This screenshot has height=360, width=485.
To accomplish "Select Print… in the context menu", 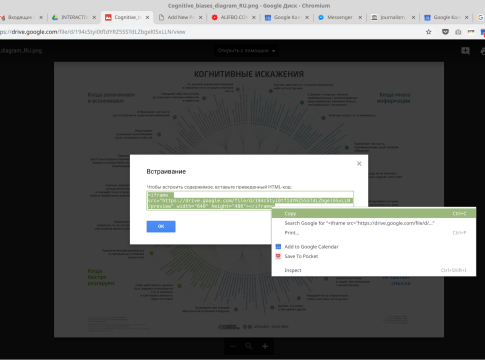I will (374, 233).
